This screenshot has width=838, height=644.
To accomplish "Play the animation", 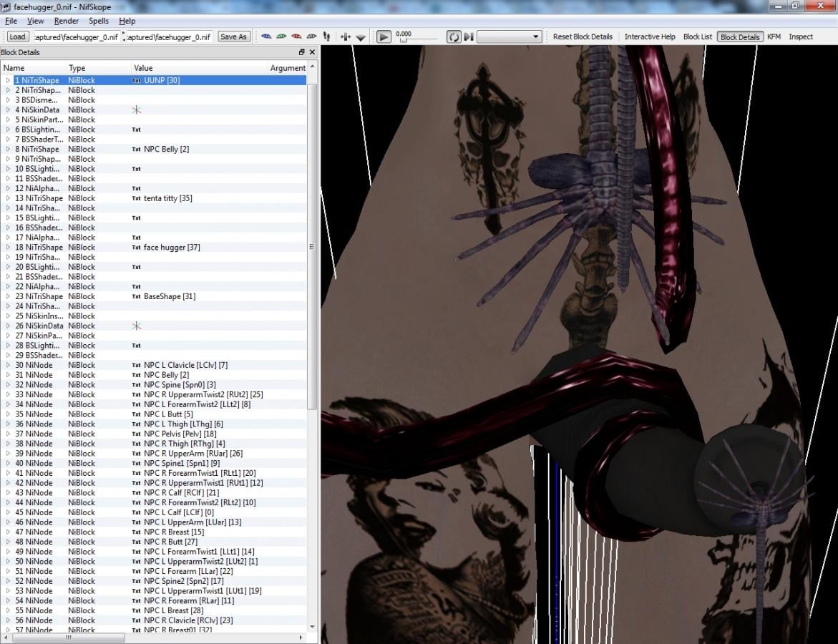I will click(383, 36).
